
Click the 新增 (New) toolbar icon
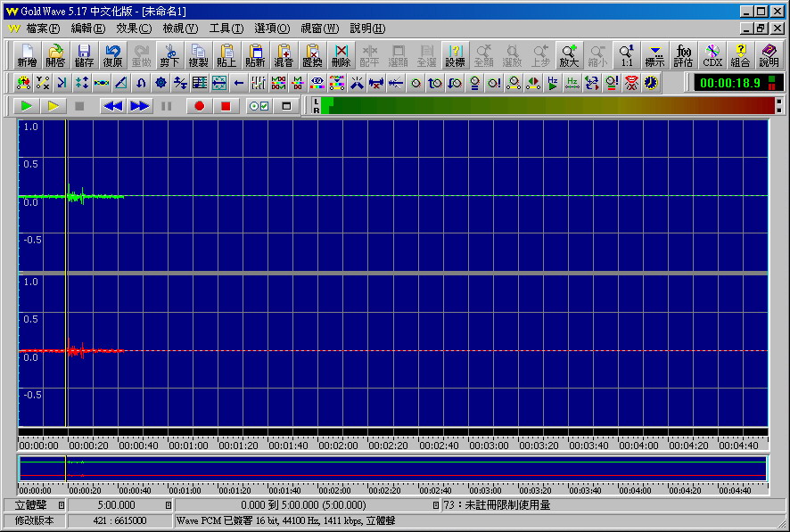(27, 55)
